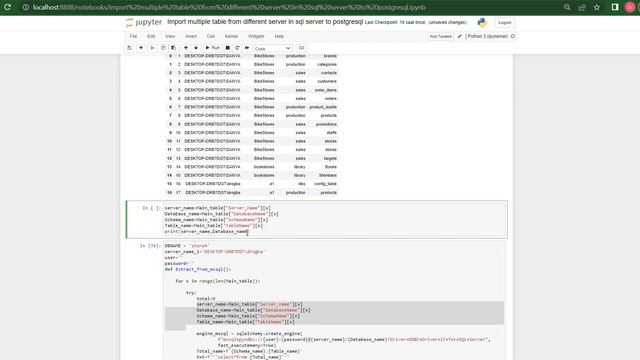Screen dimensions: 640x360
Task: Paste cells below icon
Action: (x=173, y=48)
